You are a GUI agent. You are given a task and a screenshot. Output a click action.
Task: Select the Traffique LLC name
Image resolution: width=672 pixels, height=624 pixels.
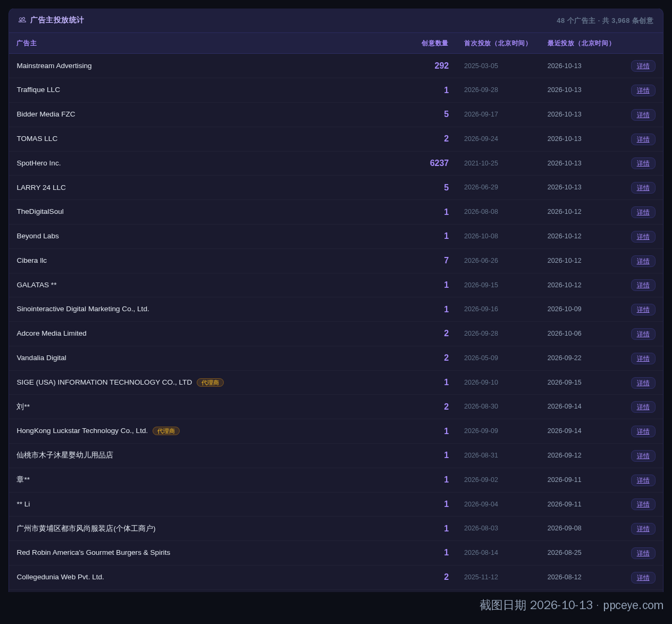[x=38, y=90]
